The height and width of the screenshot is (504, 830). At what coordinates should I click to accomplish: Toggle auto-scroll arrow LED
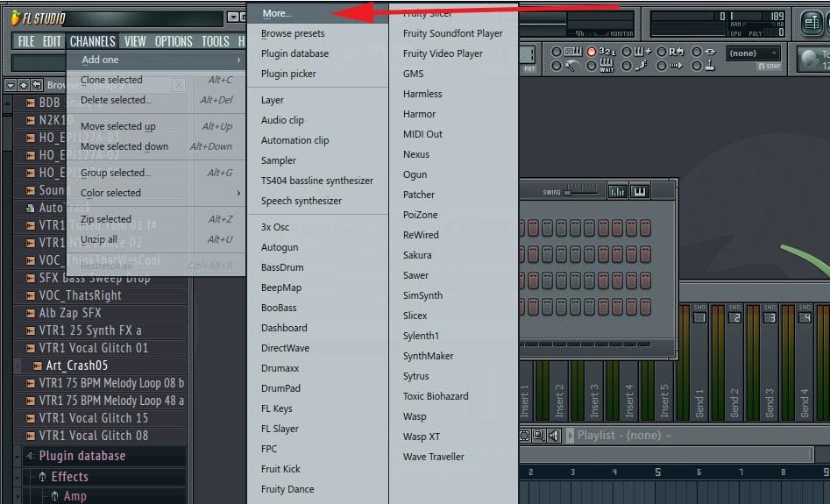[x=662, y=66]
